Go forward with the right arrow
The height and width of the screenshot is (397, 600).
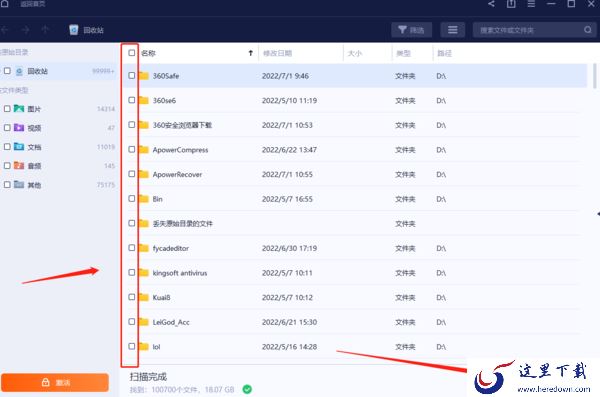click(x=25, y=29)
